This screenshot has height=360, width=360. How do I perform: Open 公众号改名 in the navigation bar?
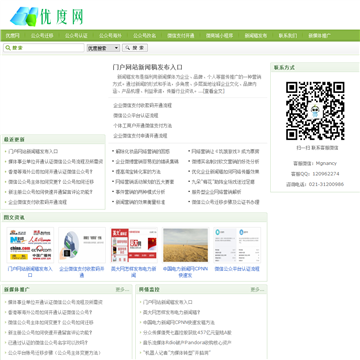click(145, 36)
